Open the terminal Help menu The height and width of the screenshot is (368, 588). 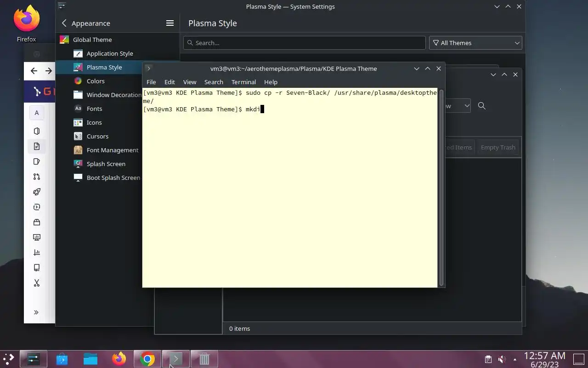point(271,82)
